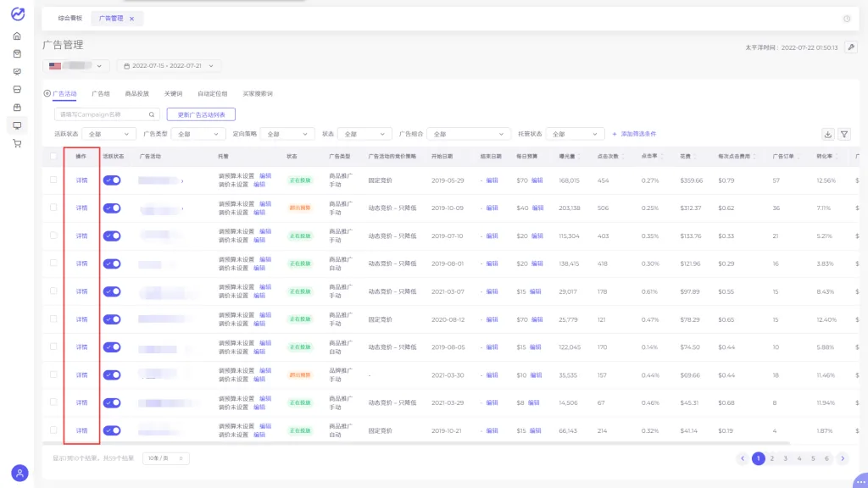Open the user avatar at sidebar bottom

point(20,473)
